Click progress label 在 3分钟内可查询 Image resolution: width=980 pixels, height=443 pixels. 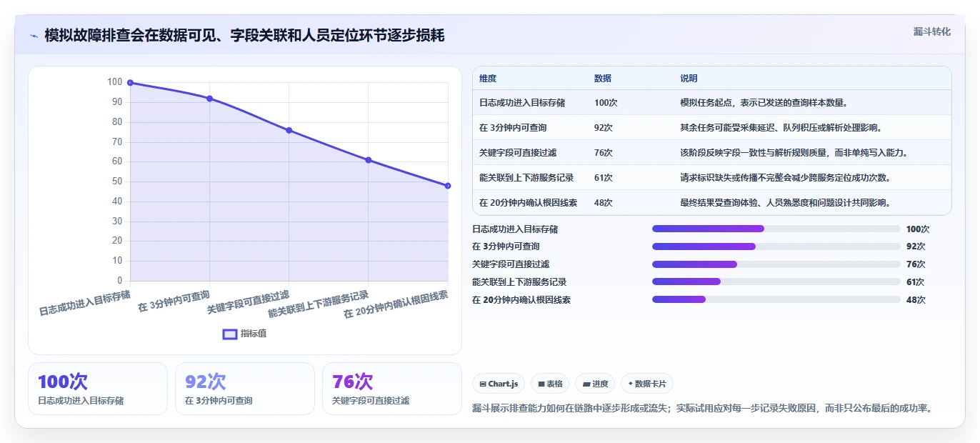tap(506, 247)
